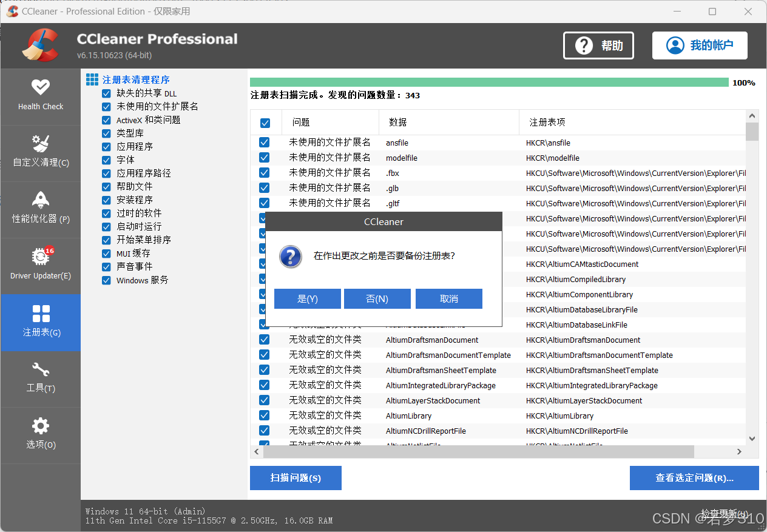
Task: Click horizontal scrollbar right arrow
Action: [739, 452]
